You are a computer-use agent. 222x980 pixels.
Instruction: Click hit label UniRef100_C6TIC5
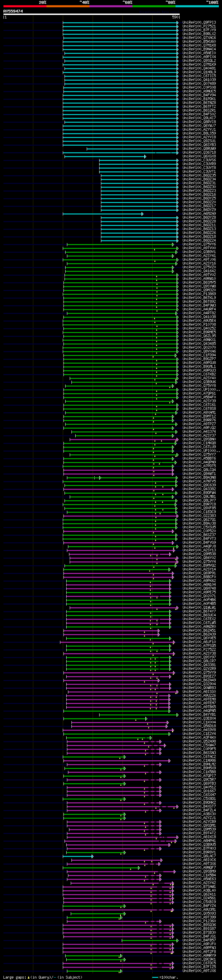tap(199, 76)
